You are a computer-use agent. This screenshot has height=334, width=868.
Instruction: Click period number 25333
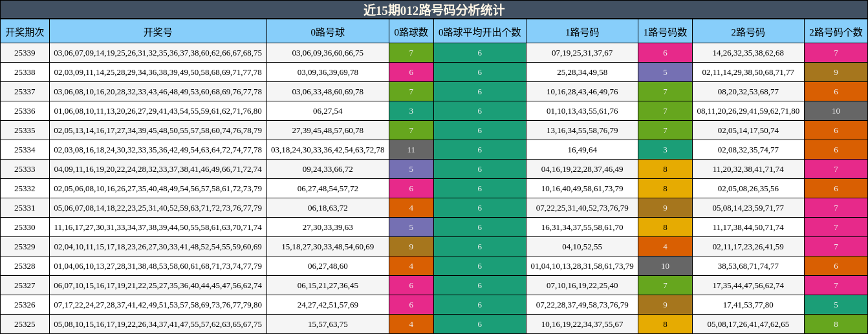point(25,169)
